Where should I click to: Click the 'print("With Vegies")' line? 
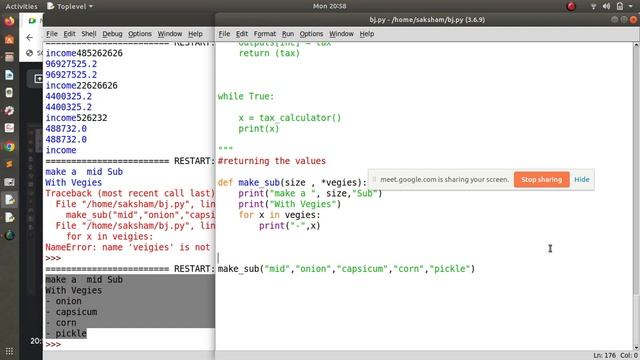pyautogui.click(x=290, y=204)
